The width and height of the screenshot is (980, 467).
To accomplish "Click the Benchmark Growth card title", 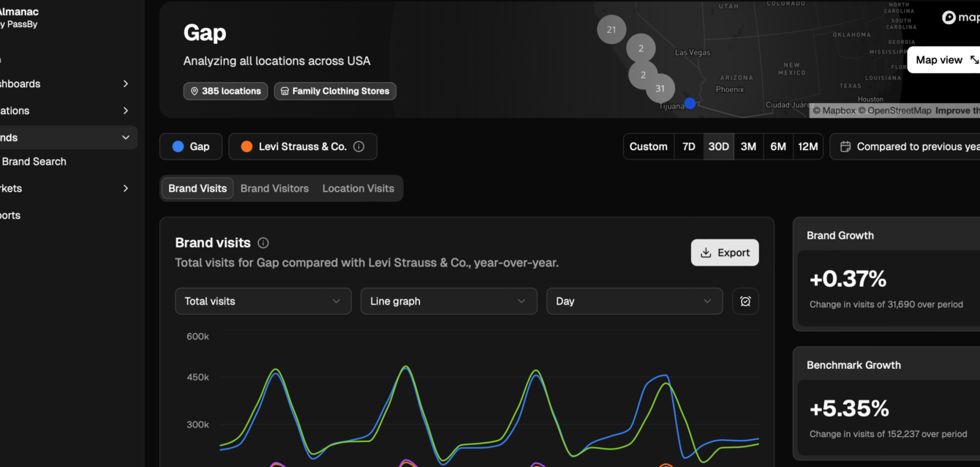I will point(853,365).
